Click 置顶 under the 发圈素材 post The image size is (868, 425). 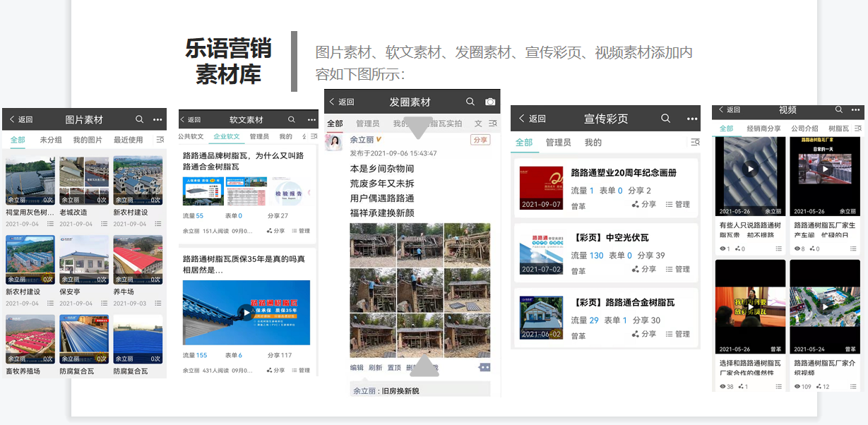[394, 368]
